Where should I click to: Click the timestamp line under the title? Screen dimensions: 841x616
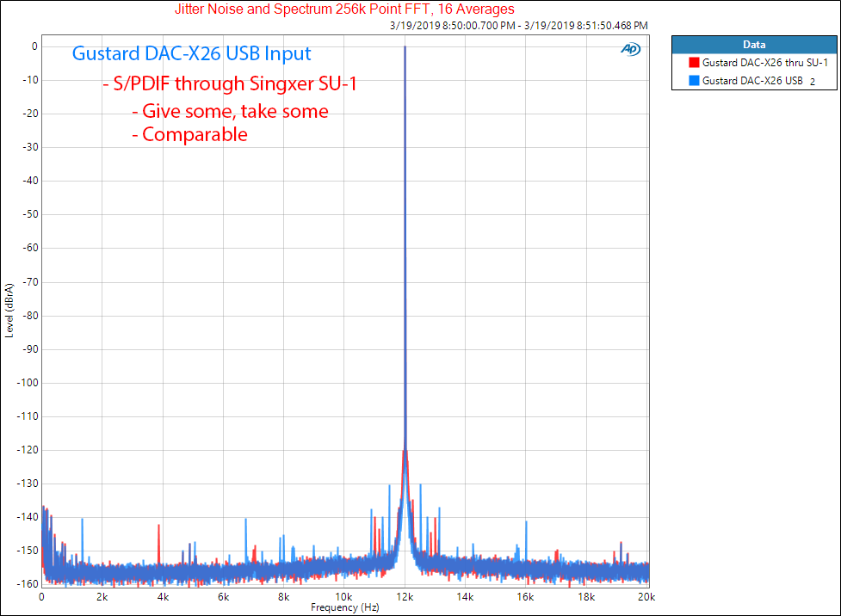(x=519, y=25)
